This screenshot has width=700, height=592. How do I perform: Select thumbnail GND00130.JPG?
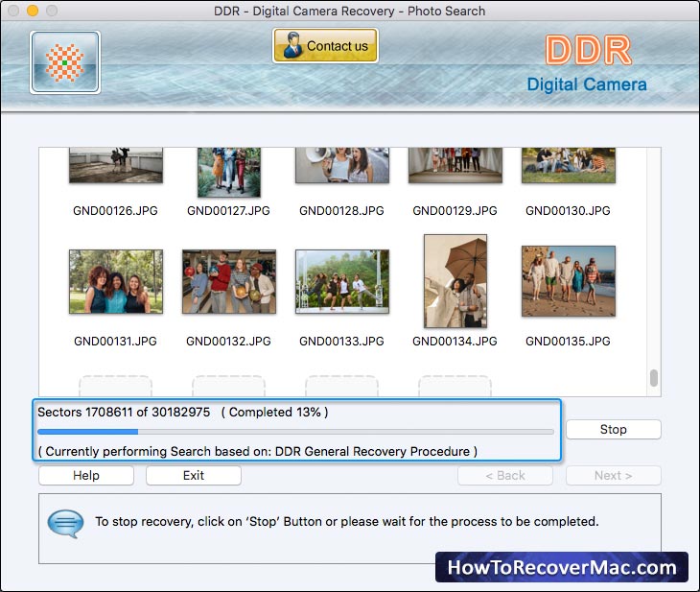(x=569, y=166)
